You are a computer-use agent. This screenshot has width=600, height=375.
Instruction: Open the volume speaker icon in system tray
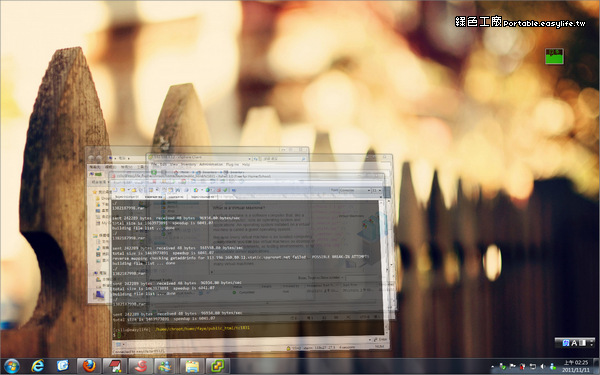coord(543,367)
